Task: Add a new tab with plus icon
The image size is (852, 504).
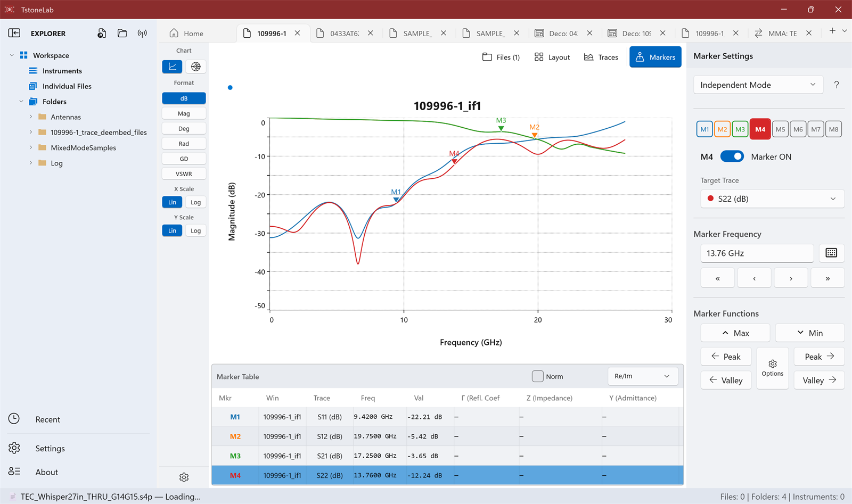Action: click(832, 31)
